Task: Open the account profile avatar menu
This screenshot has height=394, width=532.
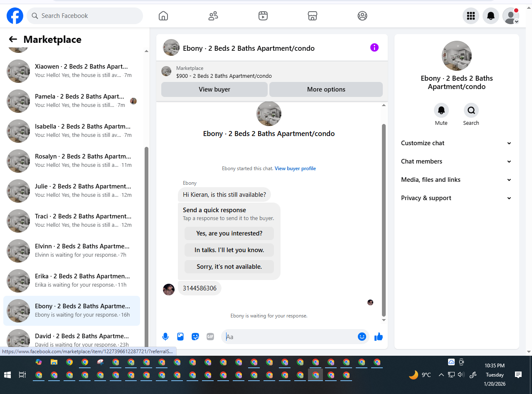Action: tap(511, 16)
